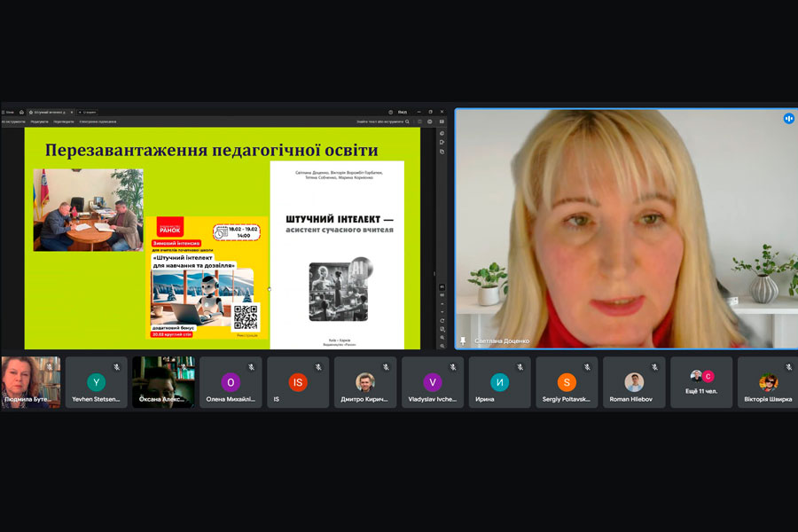Click the "Зимовий інтенсив" red label on flyer
Viewport: 798px width, 532px height.
click(176, 243)
